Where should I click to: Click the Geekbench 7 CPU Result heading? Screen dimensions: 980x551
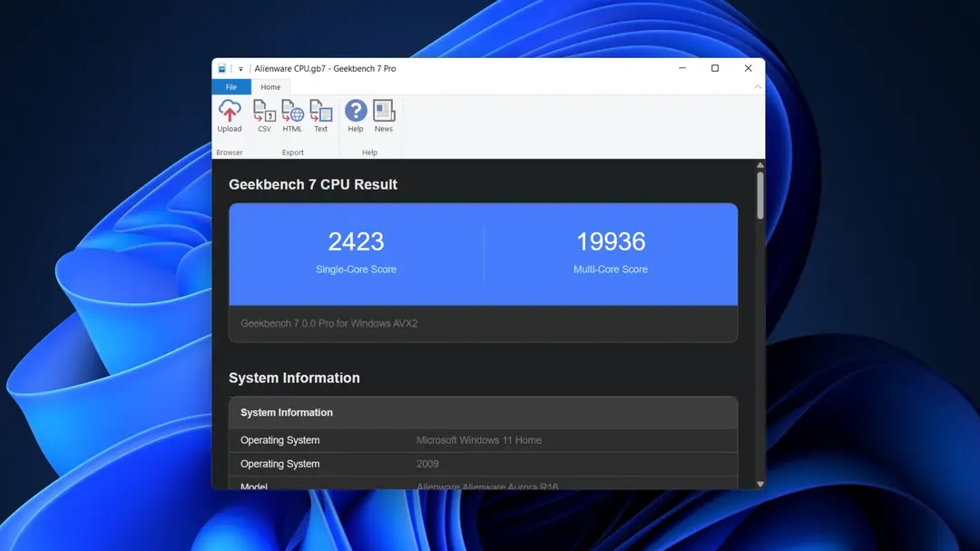point(313,184)
